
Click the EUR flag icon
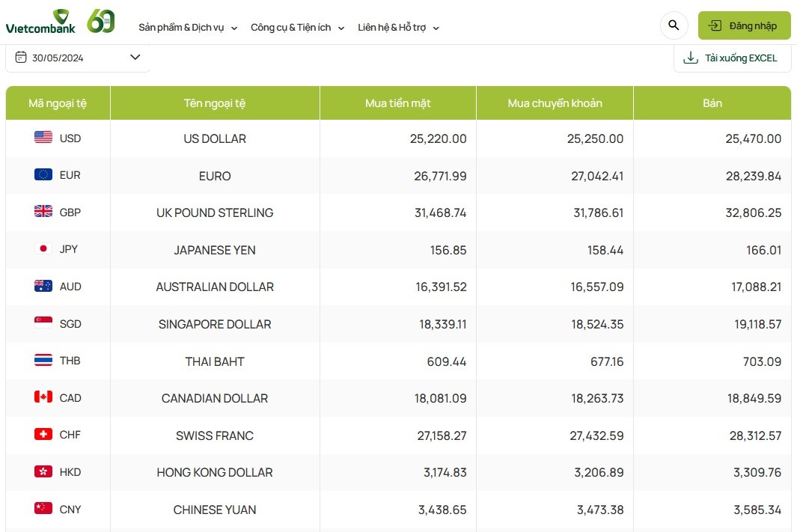point(43,175)
